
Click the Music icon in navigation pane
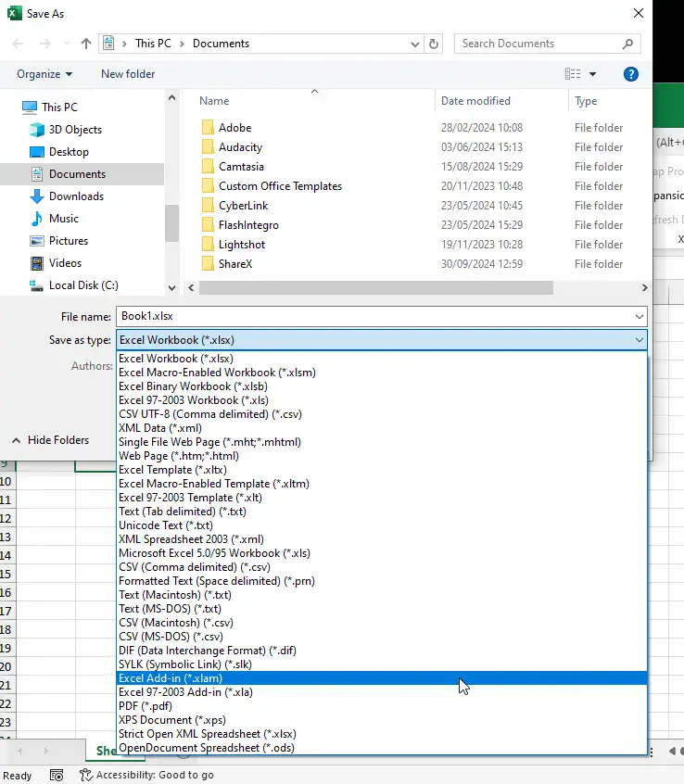[x=37, y=219]
